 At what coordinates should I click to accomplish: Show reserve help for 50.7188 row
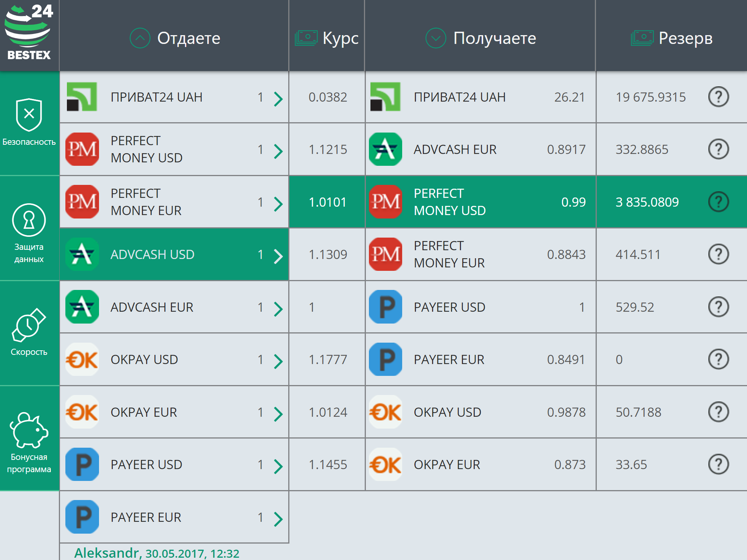[x=719, y=412]
